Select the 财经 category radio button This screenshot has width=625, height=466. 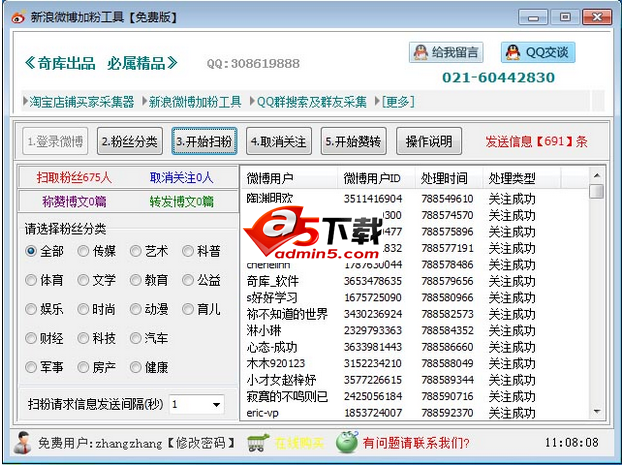click(31, 338)
